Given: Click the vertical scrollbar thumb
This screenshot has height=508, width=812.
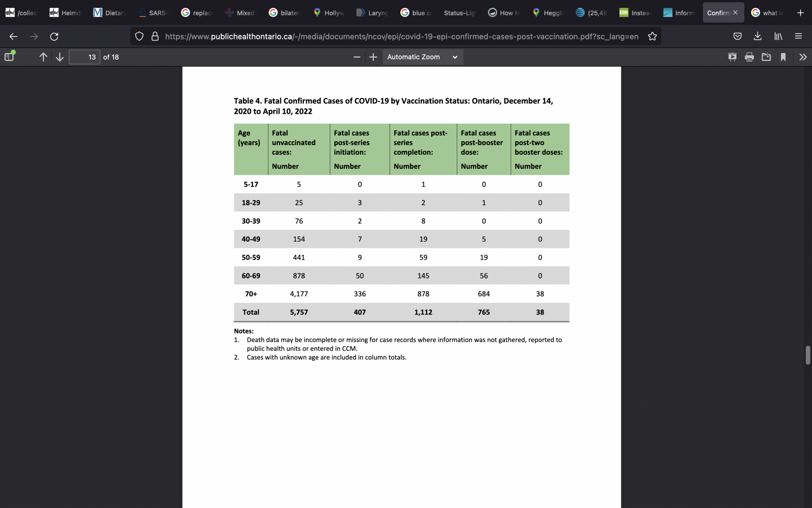Looking at the screenshot, I should click(808, 355).
